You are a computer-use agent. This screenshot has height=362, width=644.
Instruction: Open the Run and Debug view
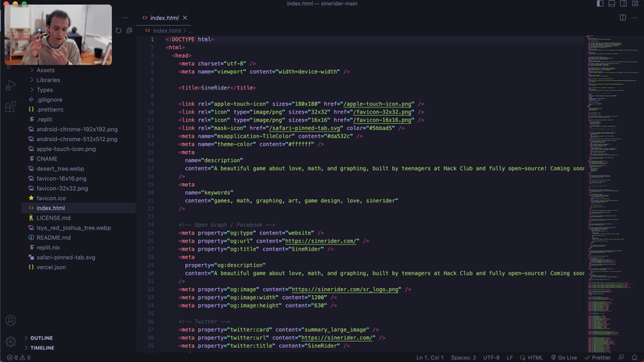pyautogui.click(x=11, y=86)
